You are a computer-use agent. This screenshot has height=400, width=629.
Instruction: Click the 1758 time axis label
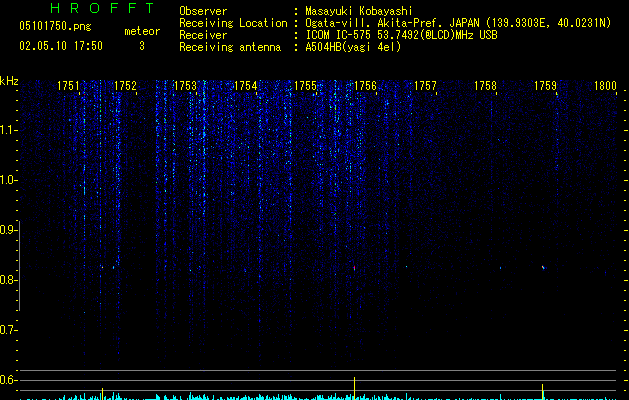[485, 86]
